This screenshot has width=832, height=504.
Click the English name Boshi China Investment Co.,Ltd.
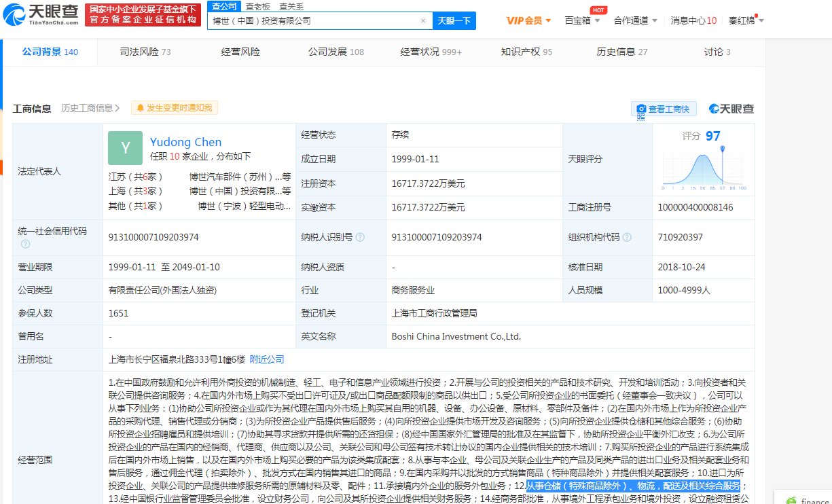456,336
